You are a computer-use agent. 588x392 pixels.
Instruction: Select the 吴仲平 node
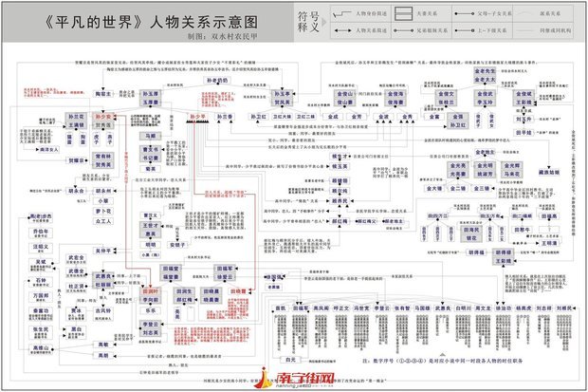coord(103,251)
